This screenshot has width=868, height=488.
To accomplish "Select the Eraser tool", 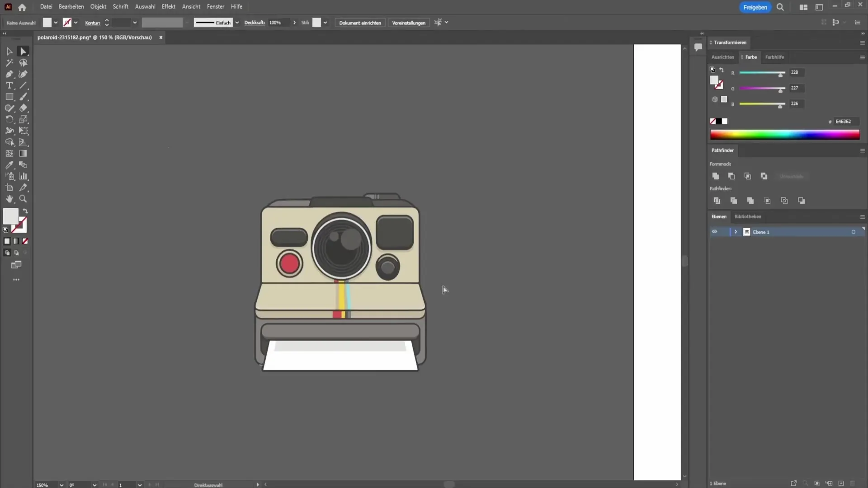I will [23, 108].
